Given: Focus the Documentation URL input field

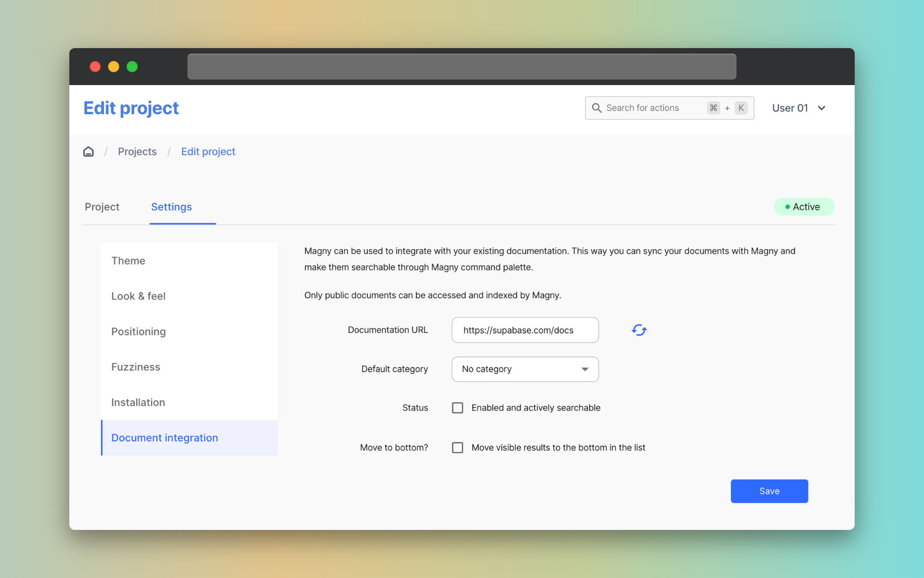Looking at the screenshot, I should tap(525, 330).
